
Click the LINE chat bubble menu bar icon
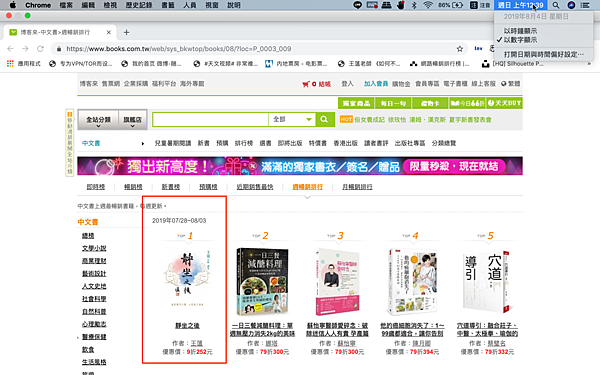(357, 5)
